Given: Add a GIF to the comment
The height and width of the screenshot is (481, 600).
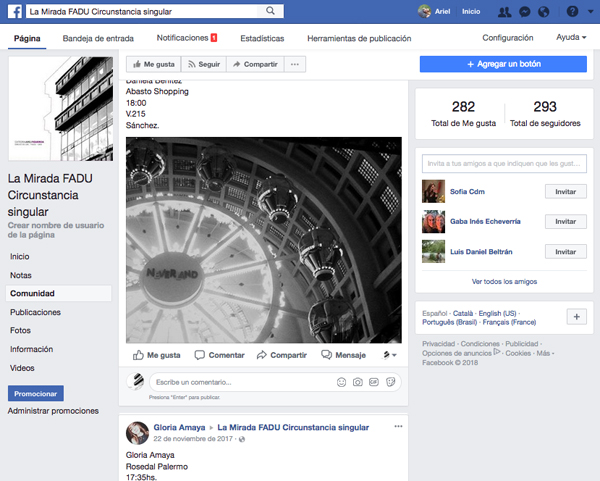Looking at the screenshot, I should [374, 382].
